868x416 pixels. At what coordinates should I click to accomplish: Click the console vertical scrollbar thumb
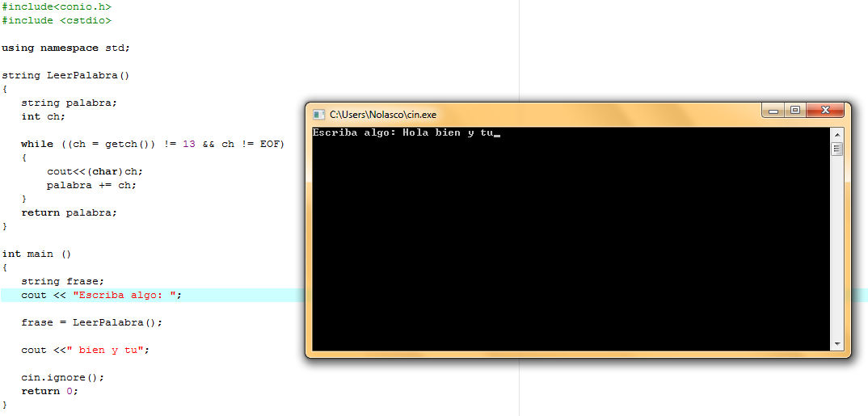coord(836,149)
